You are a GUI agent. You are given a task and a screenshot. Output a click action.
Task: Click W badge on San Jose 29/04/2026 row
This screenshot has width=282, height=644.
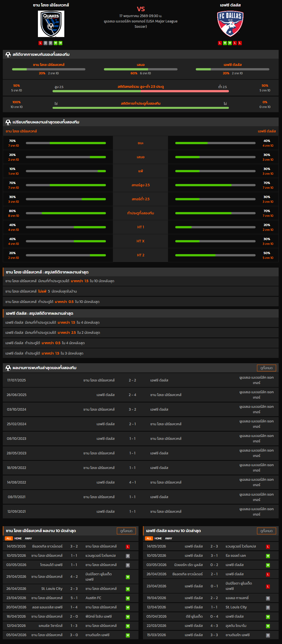pyautogui.click(x=128, y=577)
